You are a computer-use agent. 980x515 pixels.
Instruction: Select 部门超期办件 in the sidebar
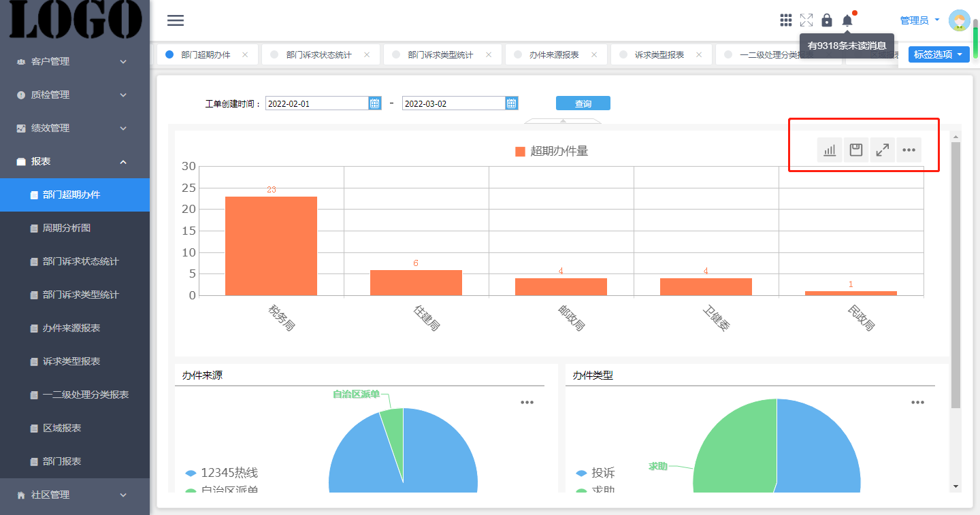click(75, 195)
